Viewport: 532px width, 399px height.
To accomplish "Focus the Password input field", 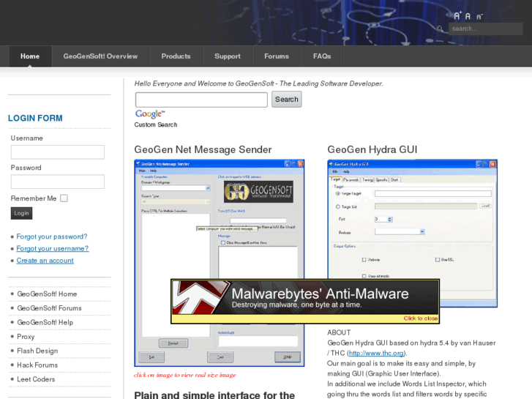I will coord(58,182).
